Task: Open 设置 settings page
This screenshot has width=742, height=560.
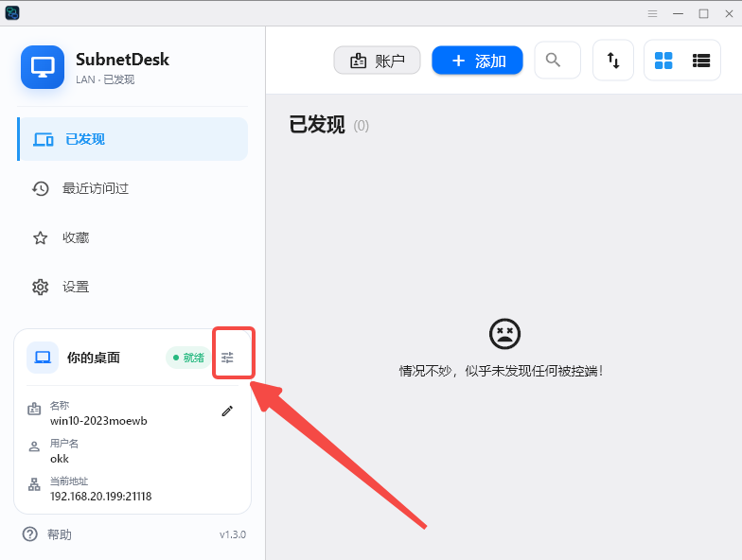Action: pos(132,287)
